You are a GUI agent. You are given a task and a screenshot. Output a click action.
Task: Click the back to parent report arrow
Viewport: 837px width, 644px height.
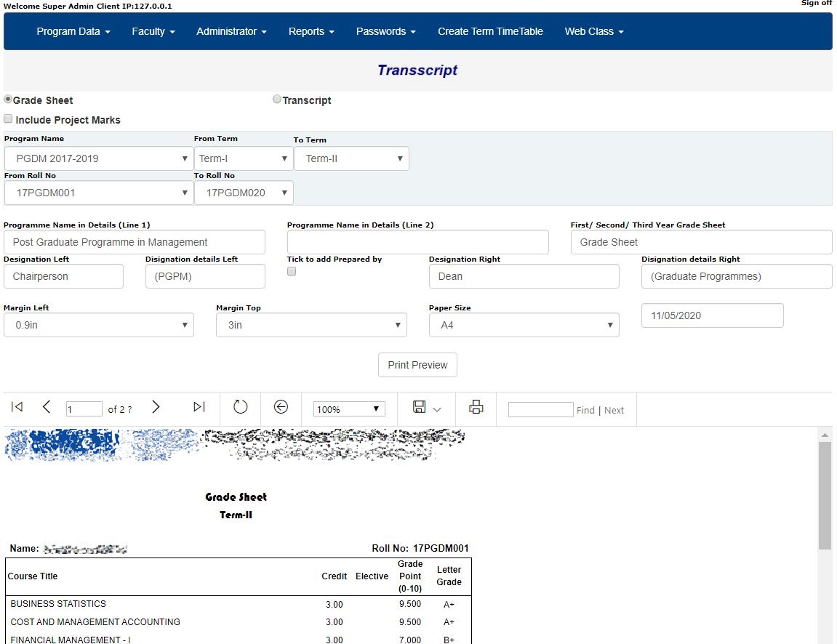281,408
